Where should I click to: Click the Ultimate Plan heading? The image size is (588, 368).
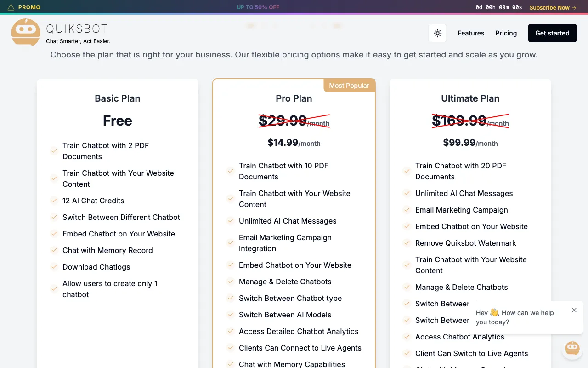[x=470, y=98]
